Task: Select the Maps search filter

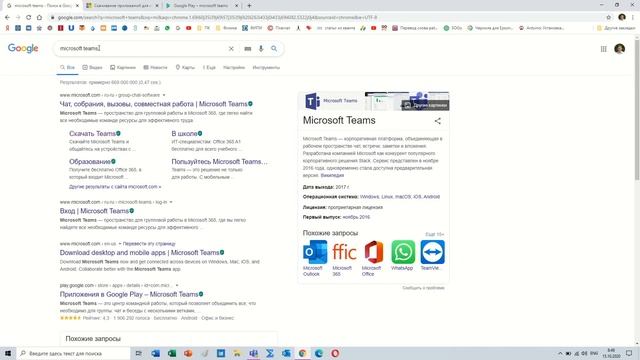Action: pyautogui.click(x=185, y=67)
